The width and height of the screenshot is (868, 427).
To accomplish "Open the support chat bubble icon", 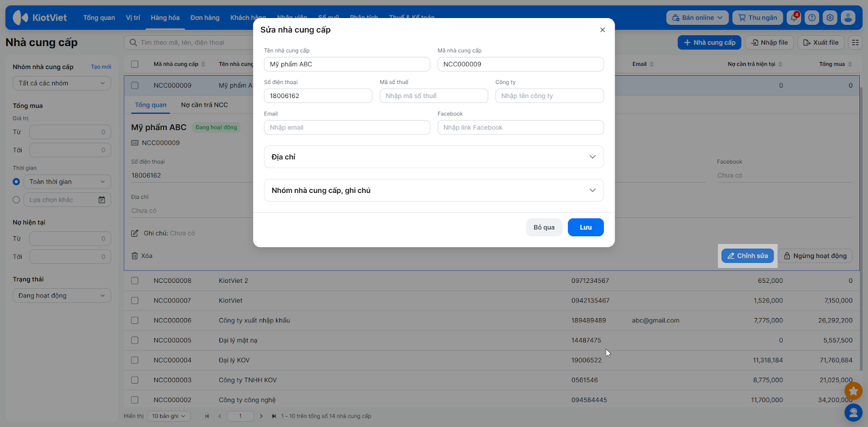I will tap(853, 413).
